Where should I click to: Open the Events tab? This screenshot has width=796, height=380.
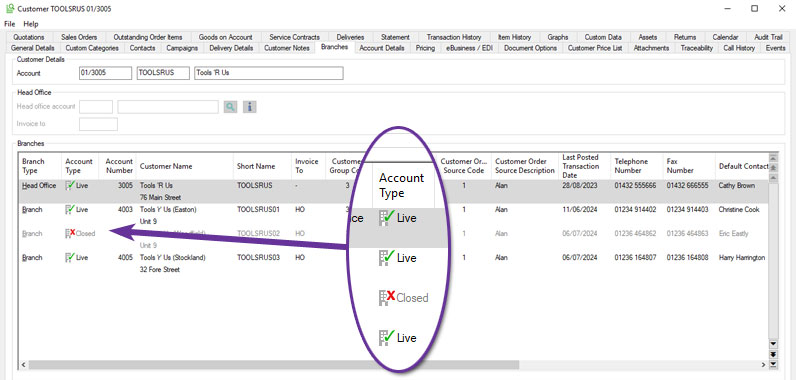click(775, 48)
